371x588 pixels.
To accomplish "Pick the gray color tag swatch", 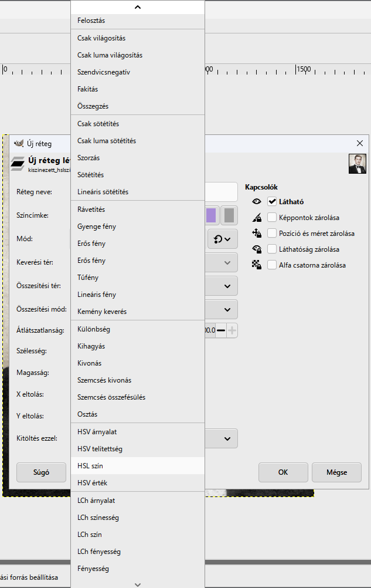I will click(229, 215).
